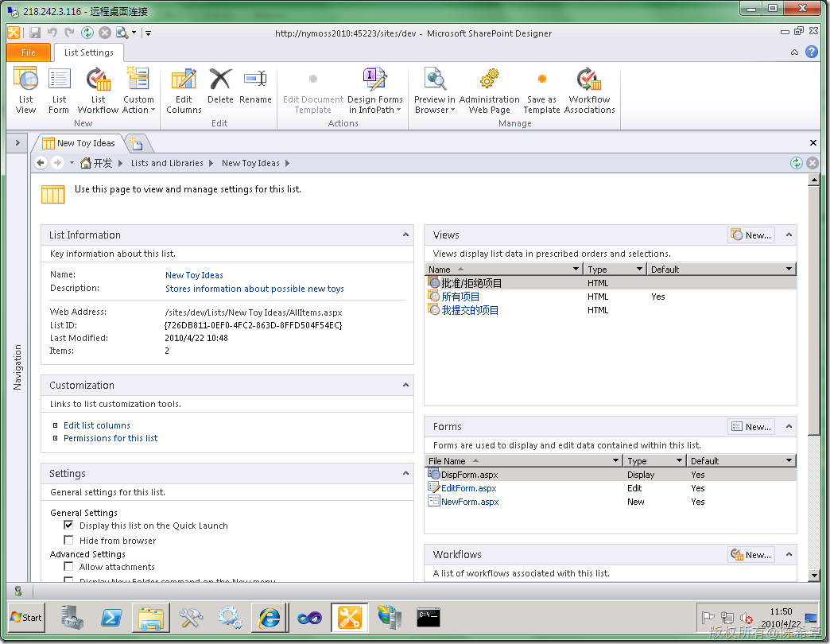Open EditForm.aspx in the Forms list
830x644 pixels.
coord(469,488)
